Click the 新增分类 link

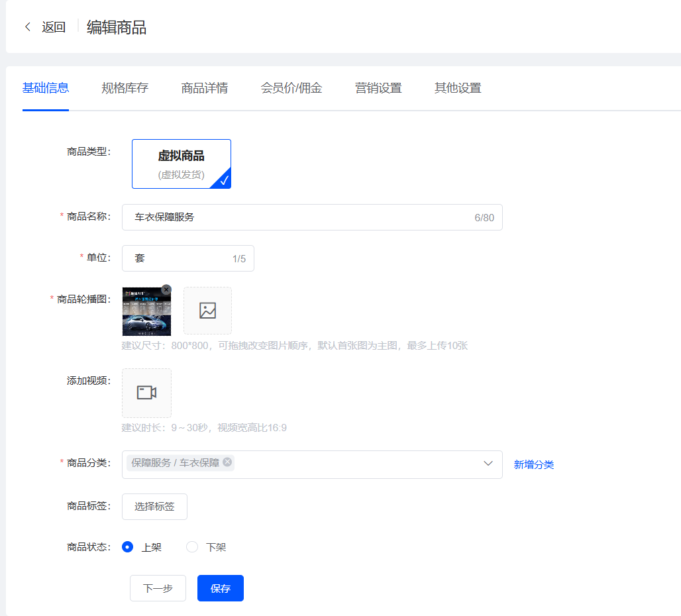[x=534, y=465]
